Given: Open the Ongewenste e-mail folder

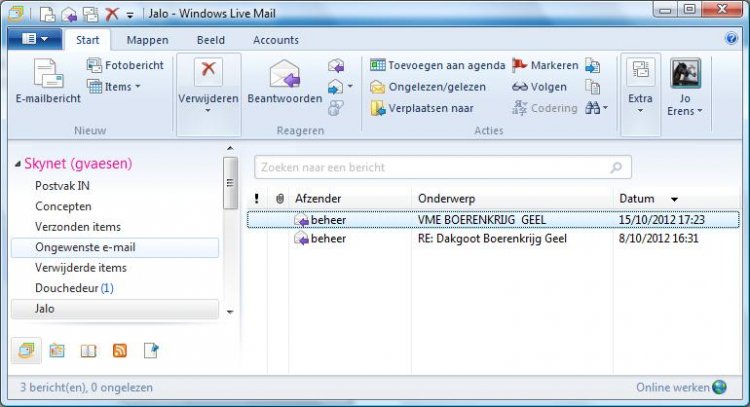Looking at the screenshot, I should pos(115,248).
